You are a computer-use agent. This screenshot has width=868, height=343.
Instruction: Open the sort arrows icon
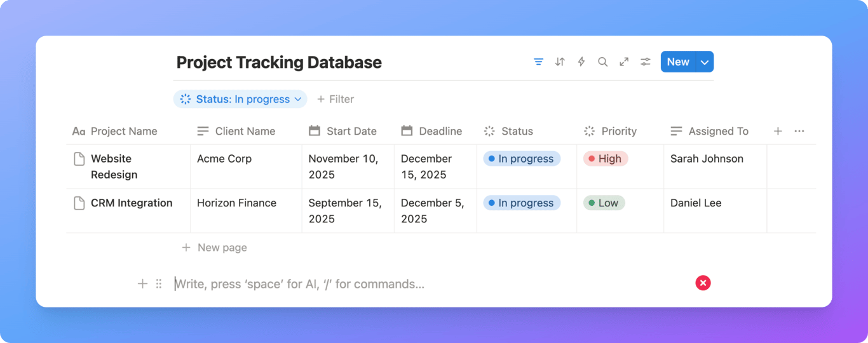coord(560,62)
